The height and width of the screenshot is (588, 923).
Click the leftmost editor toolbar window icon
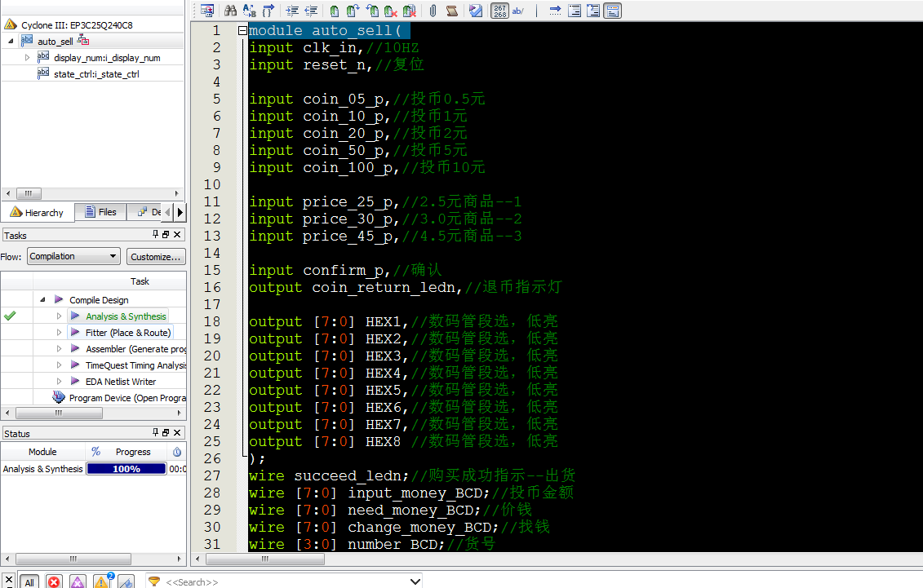pyautogui.click(x=207, y=11)
